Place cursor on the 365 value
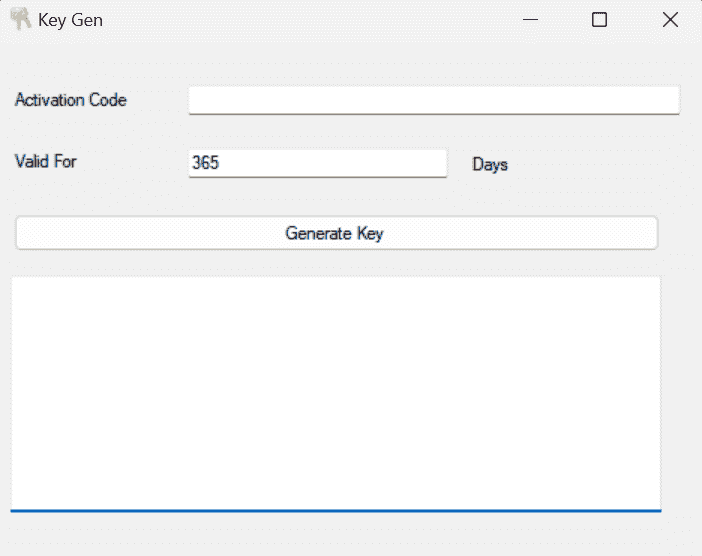702x556 pixels. 205,163
